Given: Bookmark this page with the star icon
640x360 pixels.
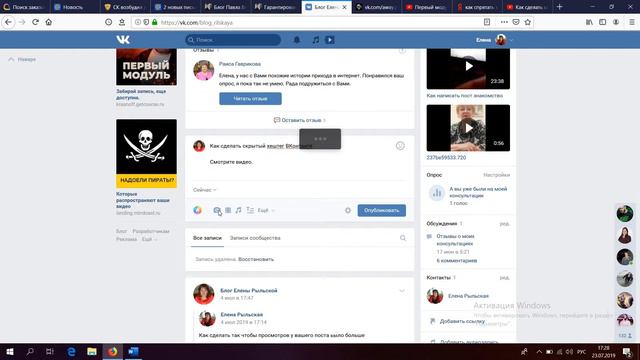Looking at the screenshot, I should [528, 22].
